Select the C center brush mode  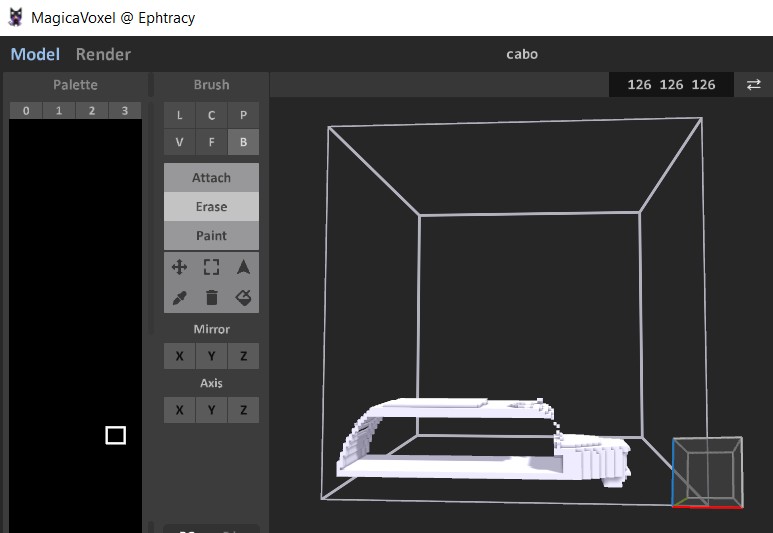coord(211,115)
